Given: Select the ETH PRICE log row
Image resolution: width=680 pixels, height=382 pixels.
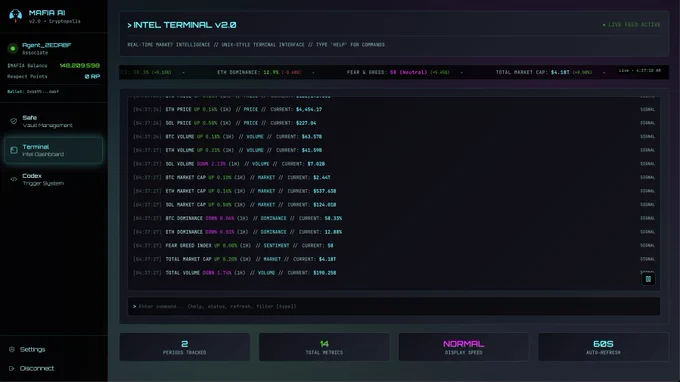Looking at the screenshot, I should click(x=394, y=109).
